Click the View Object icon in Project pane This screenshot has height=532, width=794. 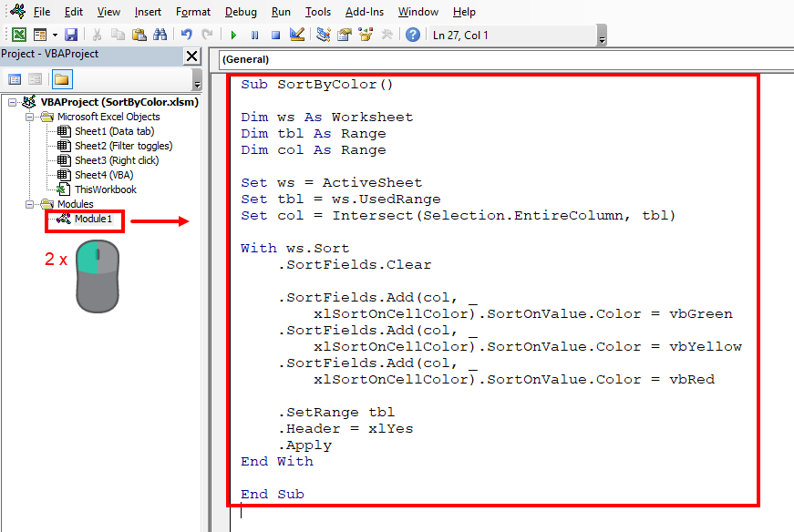pos(35,79)
